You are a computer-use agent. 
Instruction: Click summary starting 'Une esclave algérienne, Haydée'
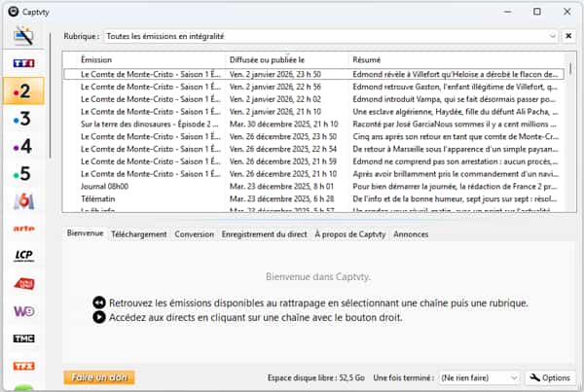coord(456,112)
